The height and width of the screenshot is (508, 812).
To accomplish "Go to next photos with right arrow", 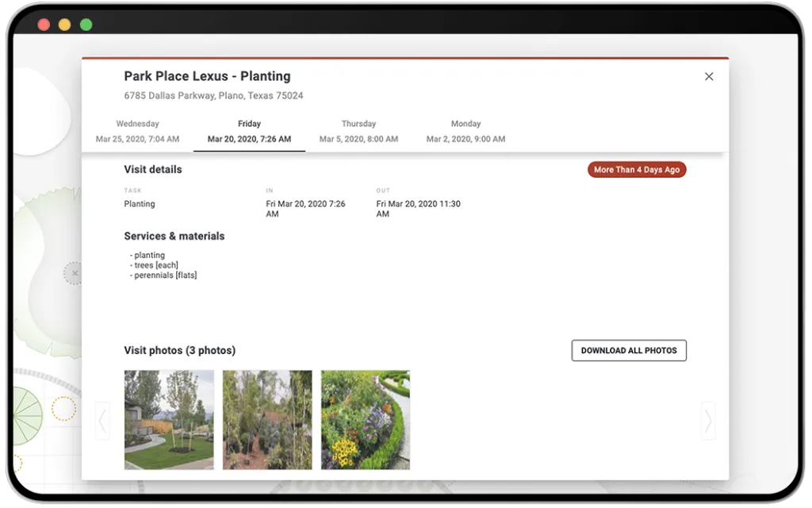I will (x=708, y=421).
